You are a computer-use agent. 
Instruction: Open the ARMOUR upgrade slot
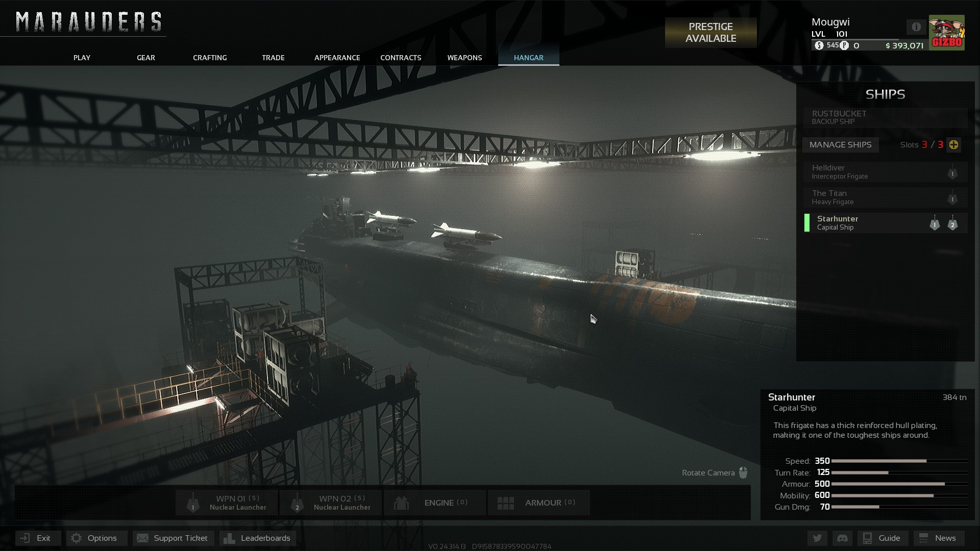tap(539, 503)
